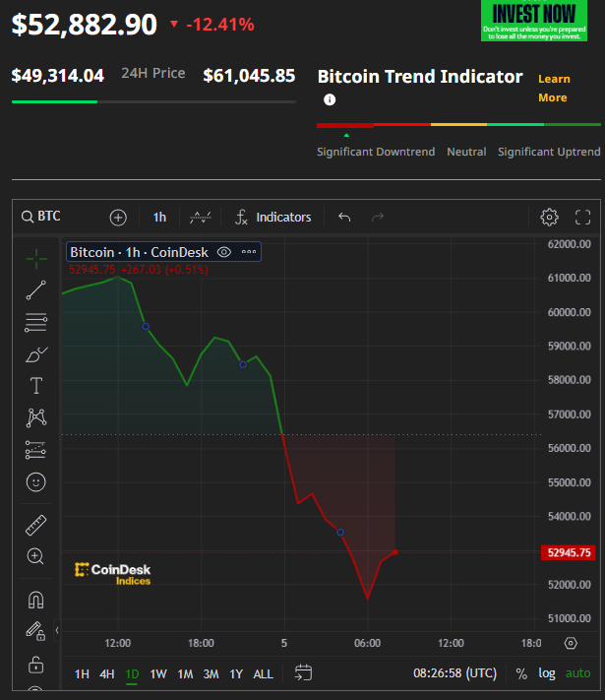Select the 1W time range tab
The height and width of the screenshot is (700, 605).
158,673
